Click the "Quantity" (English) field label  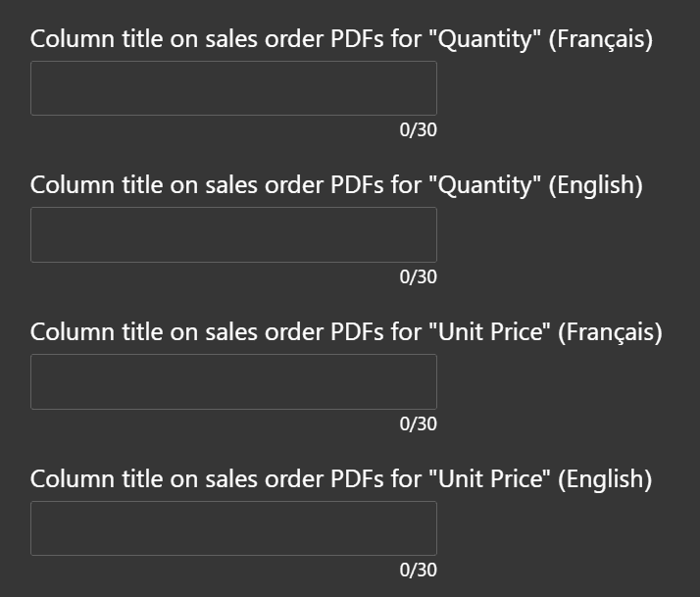336,185
